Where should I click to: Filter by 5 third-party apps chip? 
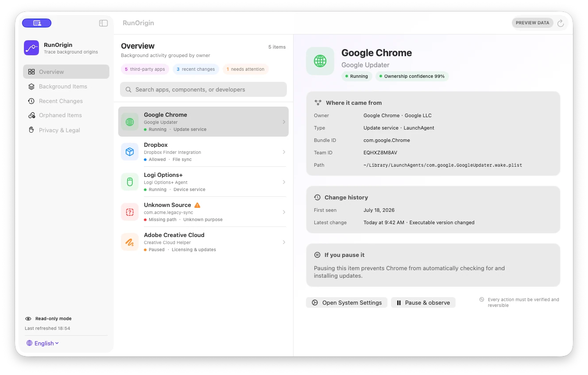click(145, 69)
